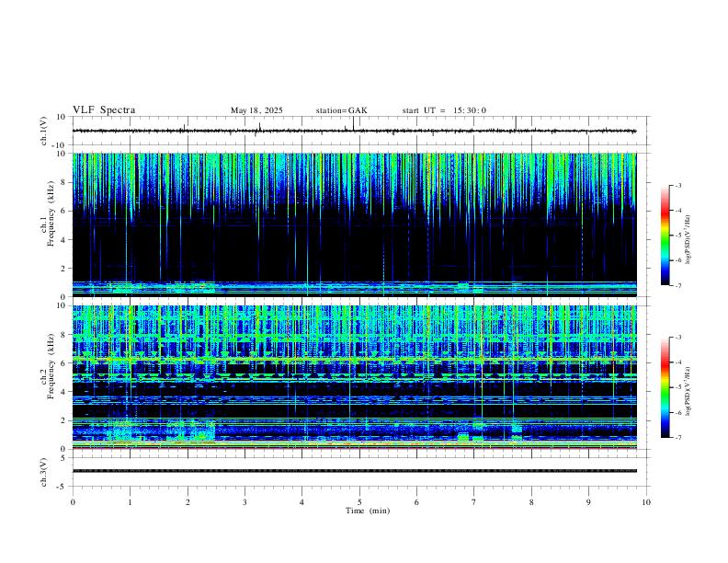Click the "-3" tick on upper colorbar
Screen dimensions: 728x563
(x=677, y=185)
